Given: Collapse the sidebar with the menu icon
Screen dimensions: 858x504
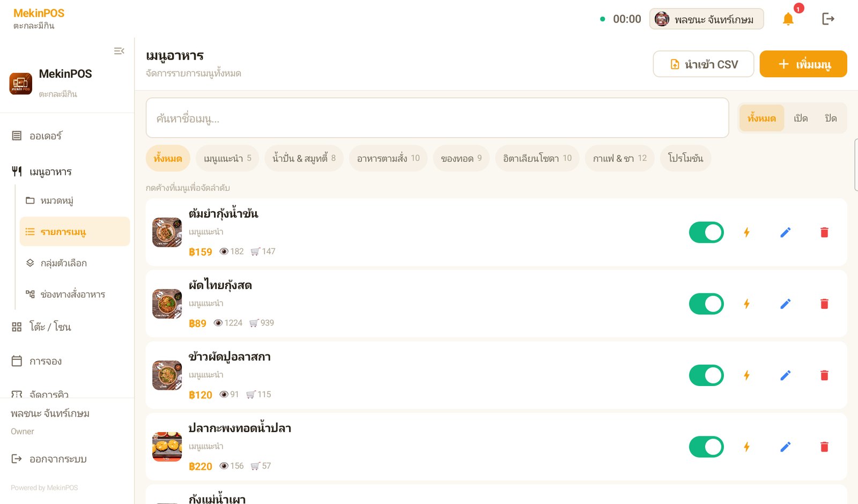Looking at the screenshot, I should (119, 51).
